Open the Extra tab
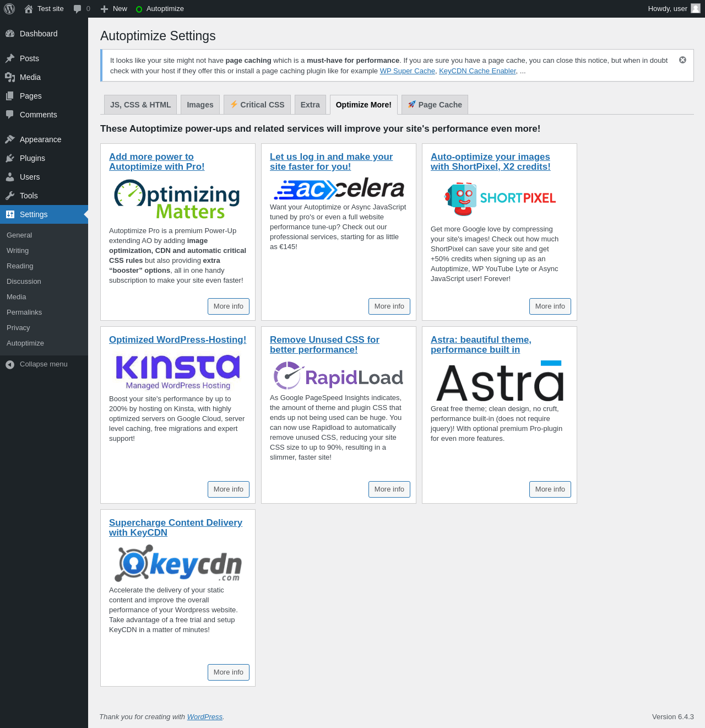The image size is (705, 728). click(x=310, y=105)
